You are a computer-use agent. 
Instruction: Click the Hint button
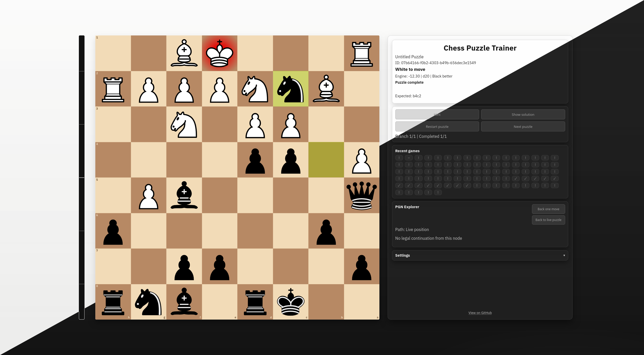click(x=437, y=114)
